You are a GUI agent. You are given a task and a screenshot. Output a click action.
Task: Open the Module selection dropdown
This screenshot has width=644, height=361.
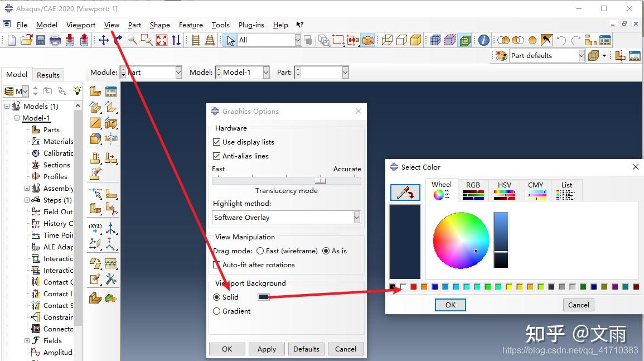coord(177,72)
